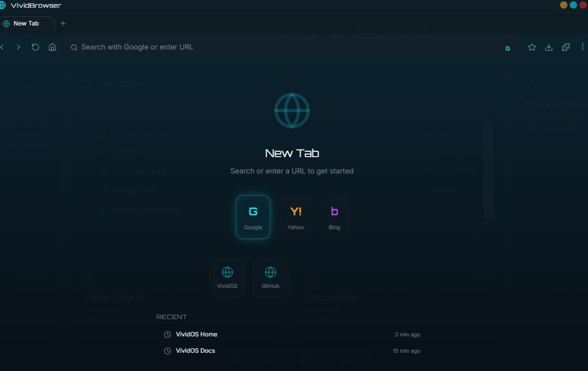The width and height of the screenshot is (588, 371).
Task: Add a new tab with plus button
Action: (63, 23)
